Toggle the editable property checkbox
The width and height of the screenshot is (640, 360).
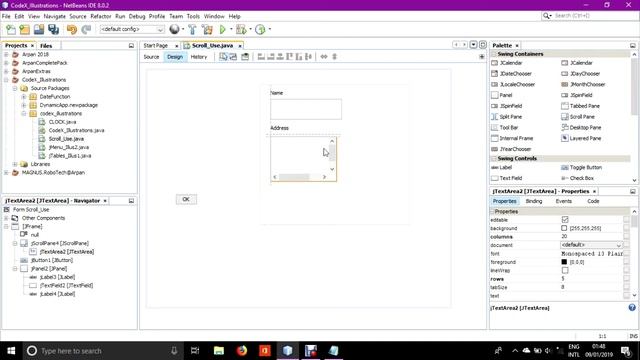[565, 220]
